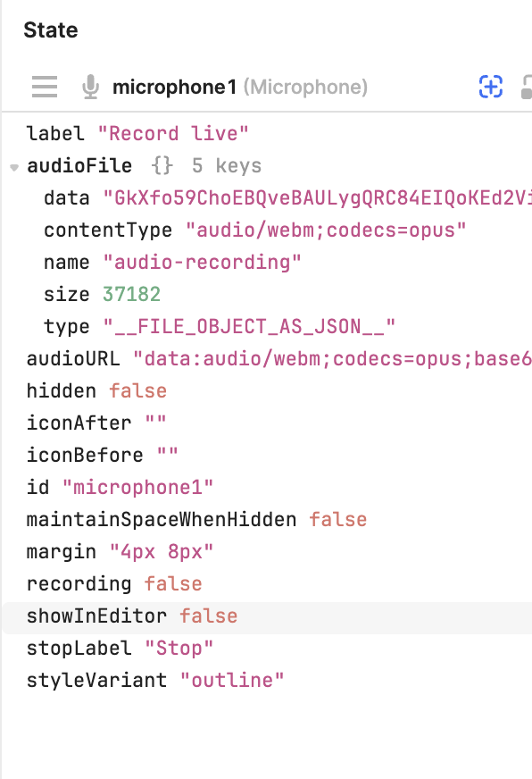Click the blue focus-component crosshair icon
532x779 pixels.
[x=491, y=86]
